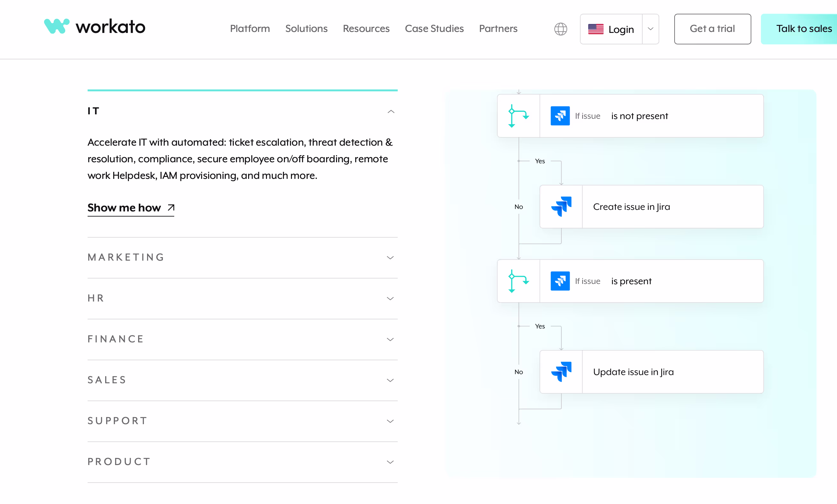Image resolution: width=837 pixels, height=504 pixels.
Task: Open the Solutions menu
Action: tap(306, 28)
